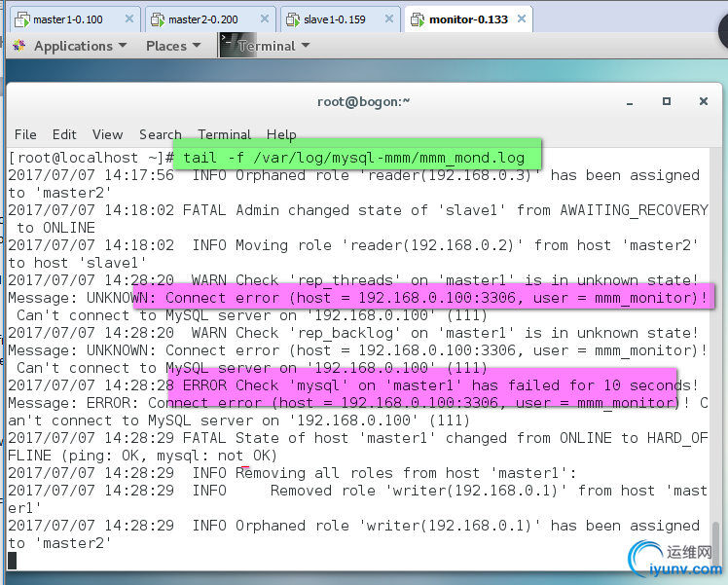Click the VM icon on monitor-0.133 tab
Screen dimensions: 728x585
(418, 19)
